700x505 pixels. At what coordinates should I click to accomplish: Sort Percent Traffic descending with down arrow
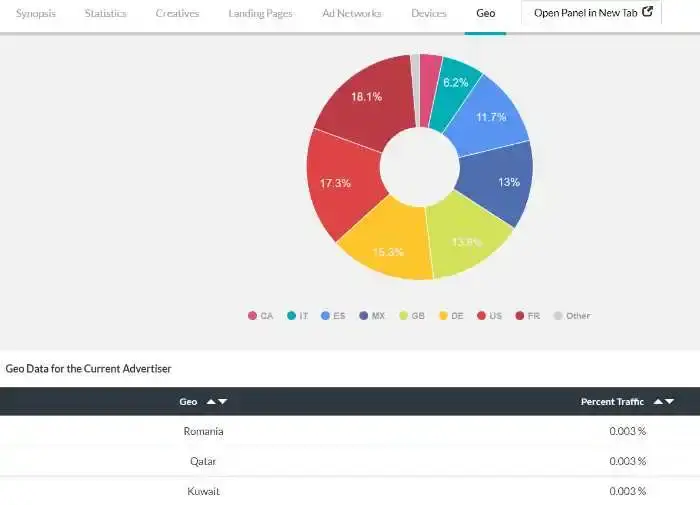tap(669, 402)
